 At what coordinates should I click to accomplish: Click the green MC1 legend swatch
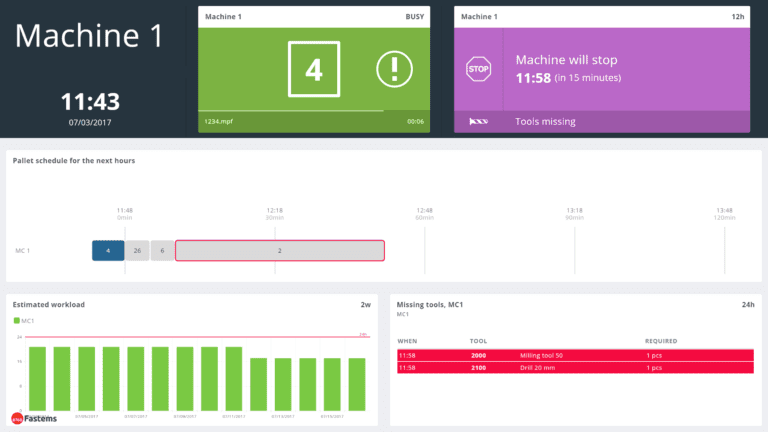pyautogui.click(x=17, y=321)
